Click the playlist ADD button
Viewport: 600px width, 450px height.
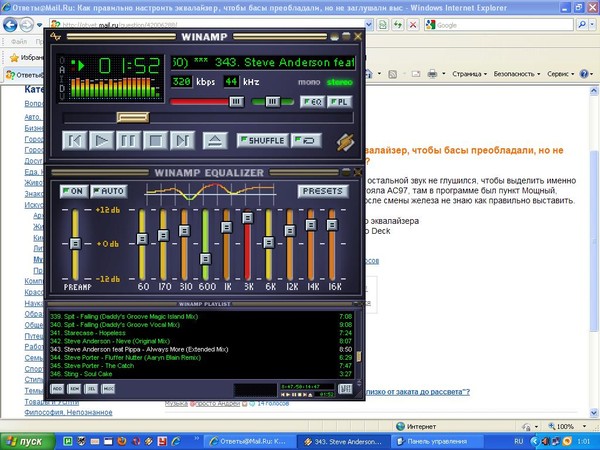coord(57,389)
